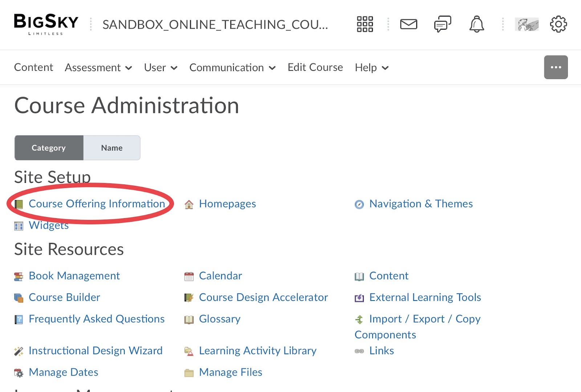
Task: Click the Navigation & Themes compass icon
Action: (359, 204)
